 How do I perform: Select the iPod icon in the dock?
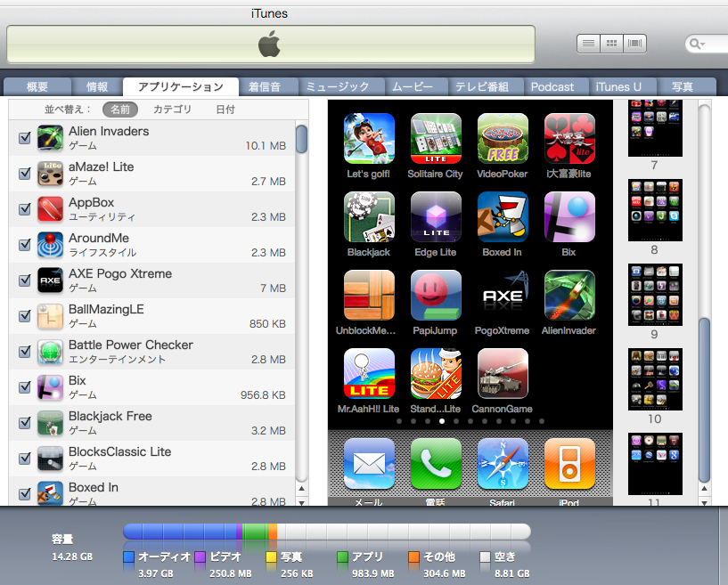569,464
